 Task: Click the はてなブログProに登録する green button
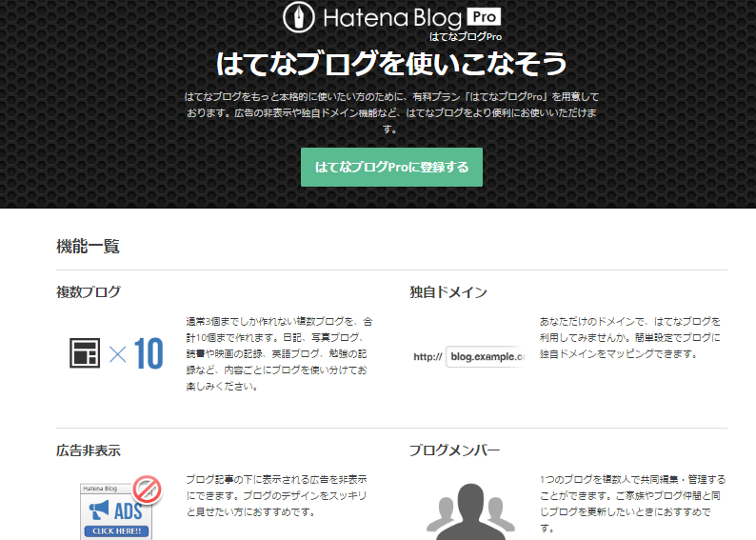click(391, 167)
